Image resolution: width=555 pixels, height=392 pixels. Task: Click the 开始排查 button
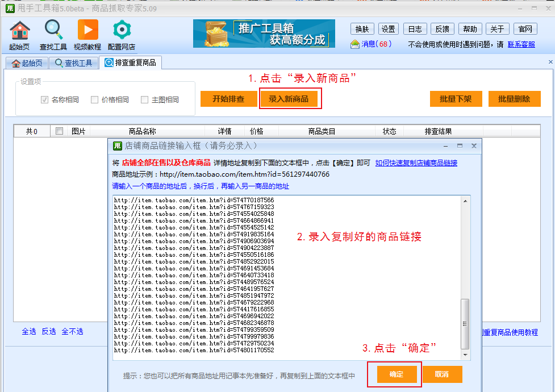coord(229,99)
